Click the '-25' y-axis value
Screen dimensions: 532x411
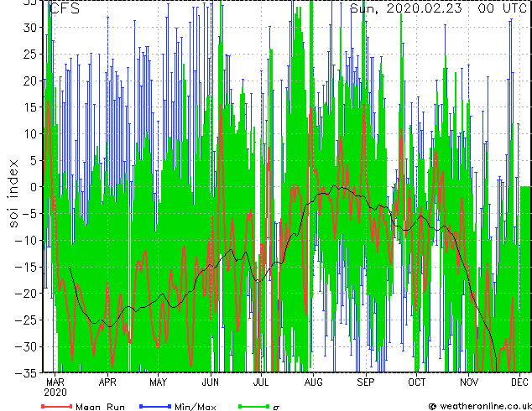(26, 320)
